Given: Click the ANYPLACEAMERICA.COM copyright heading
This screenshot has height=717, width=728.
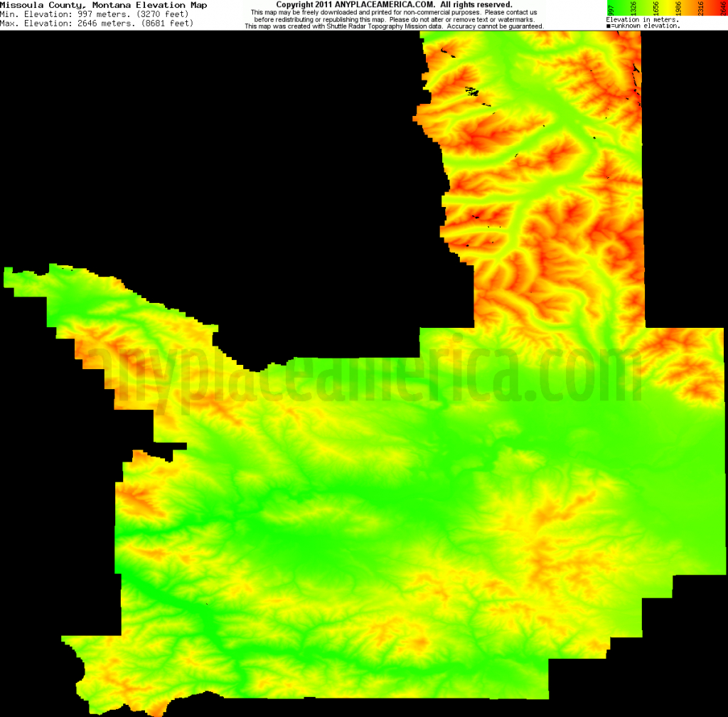Looking at the screenshot, I should tap(393, 4).
